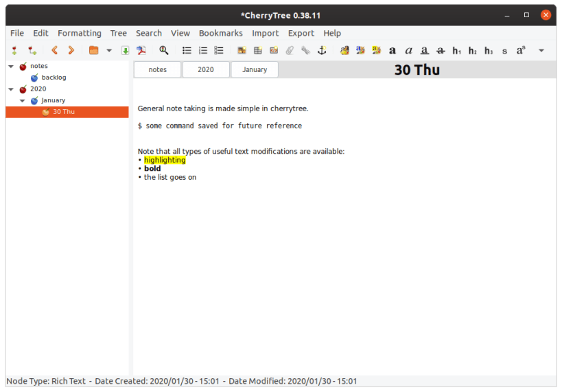562x392 pixels.
Task: Expand the toolbar overflow arrow
Action: tap(541, 51)
